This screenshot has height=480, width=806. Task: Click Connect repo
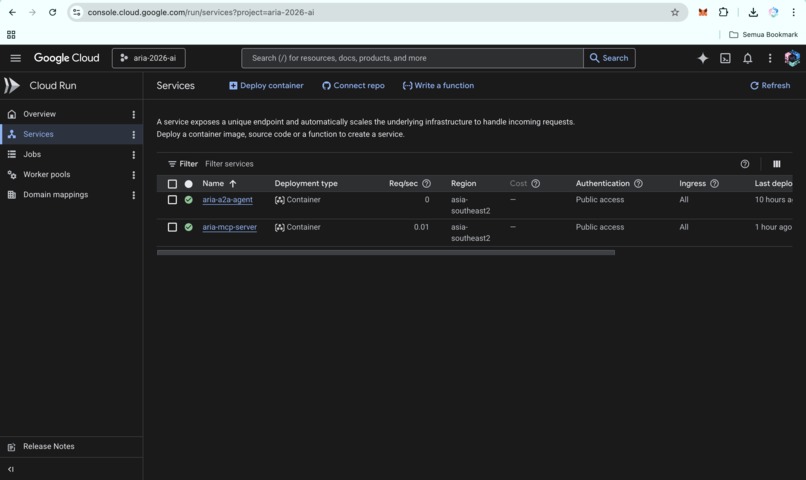(353, 85)
